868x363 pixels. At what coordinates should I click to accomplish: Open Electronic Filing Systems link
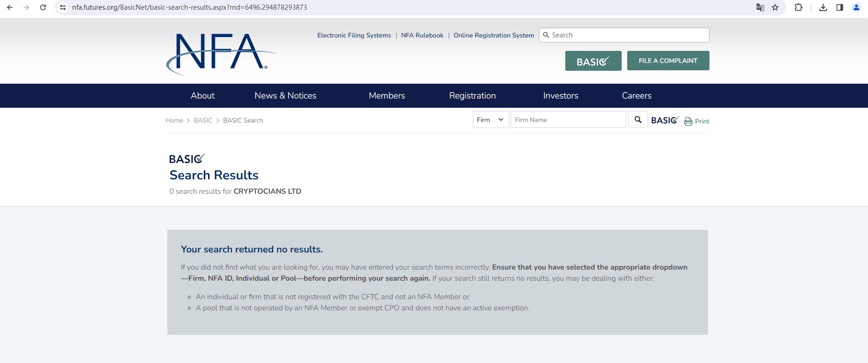tap(354, 35)
